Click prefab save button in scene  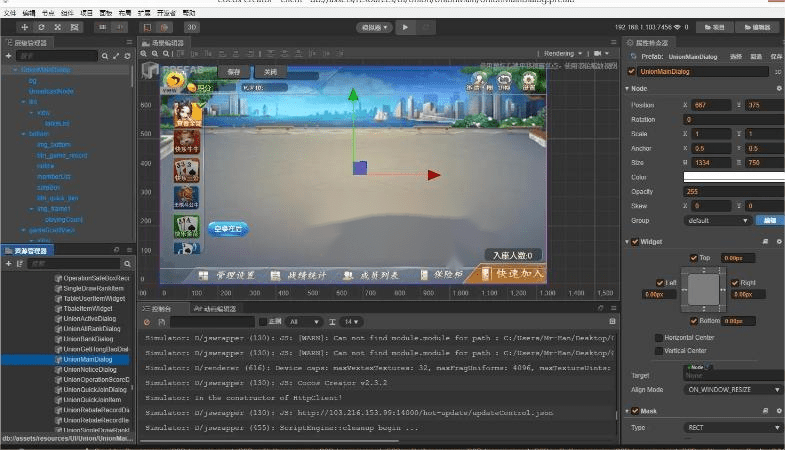[234, 72]
